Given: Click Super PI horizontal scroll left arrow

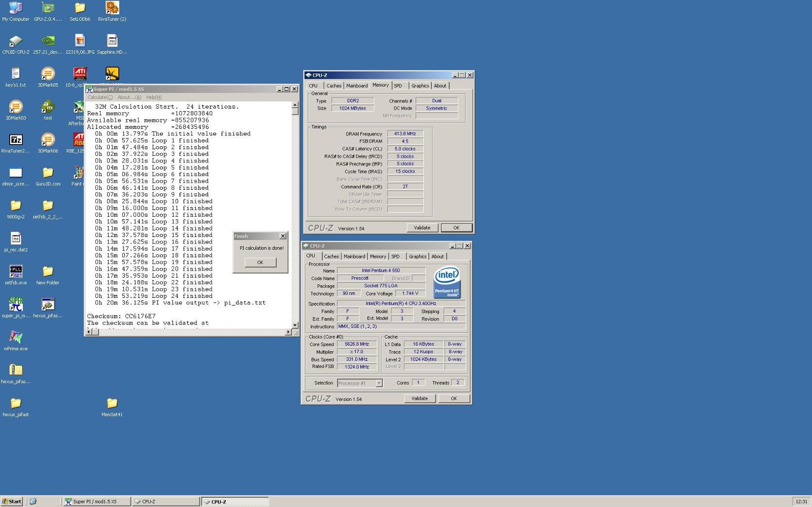Looking at the screenshot, I should (89, 332).
